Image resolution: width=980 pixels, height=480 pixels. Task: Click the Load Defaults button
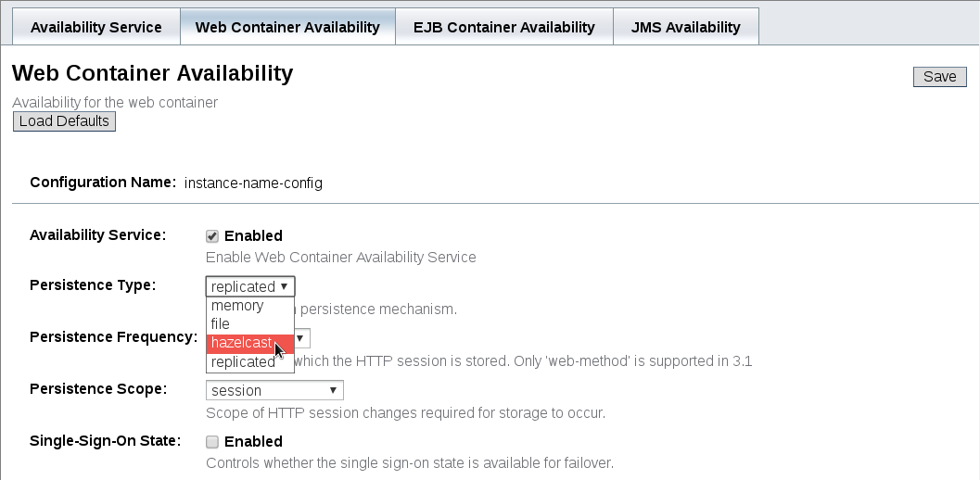point(64,121)
